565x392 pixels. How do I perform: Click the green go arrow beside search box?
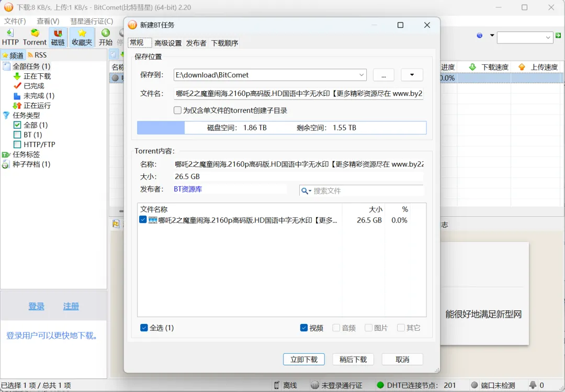click(558, 36)
